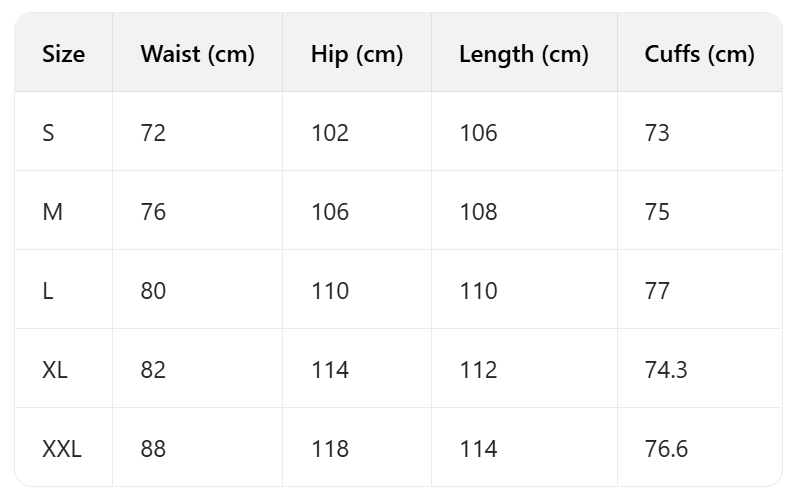Select the XXL size row label

click(62, 449)
